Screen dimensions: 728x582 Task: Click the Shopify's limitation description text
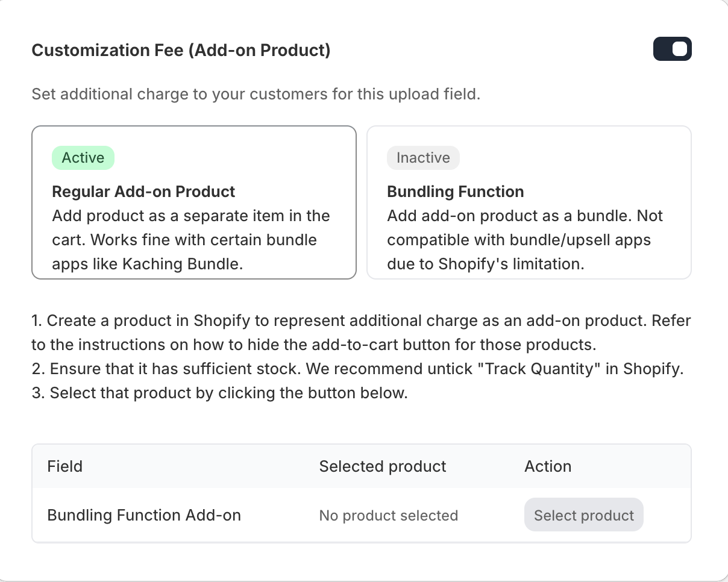coord(486,264)
